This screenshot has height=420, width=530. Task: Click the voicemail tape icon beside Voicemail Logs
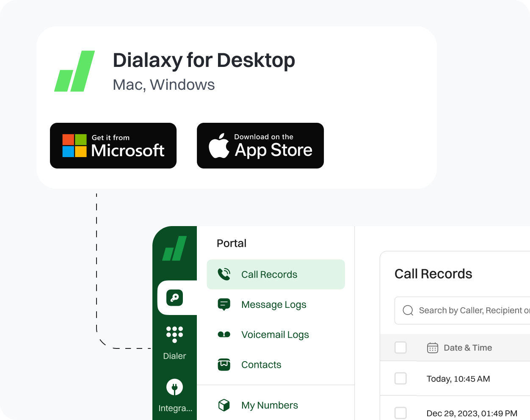pos(224,334)
